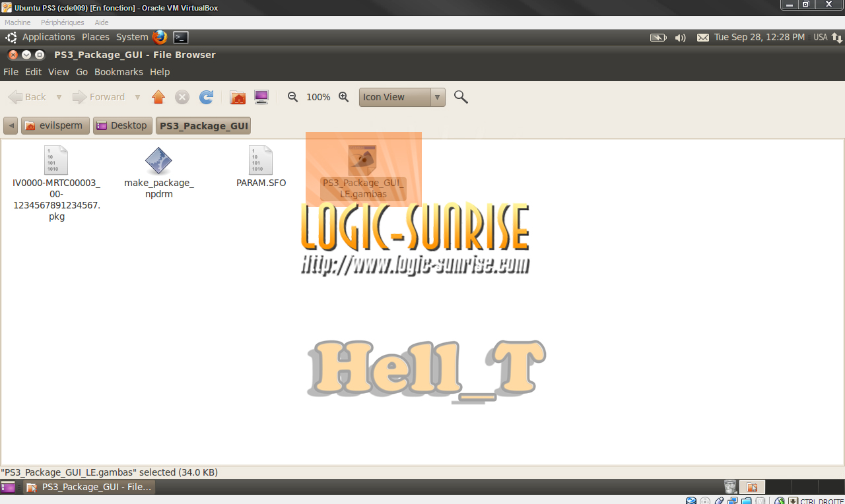Image resolution: width=845 pixels, height=504 pixels.
Task: Click VirtualBox mouse integration icon
Action: pos(780,500)
